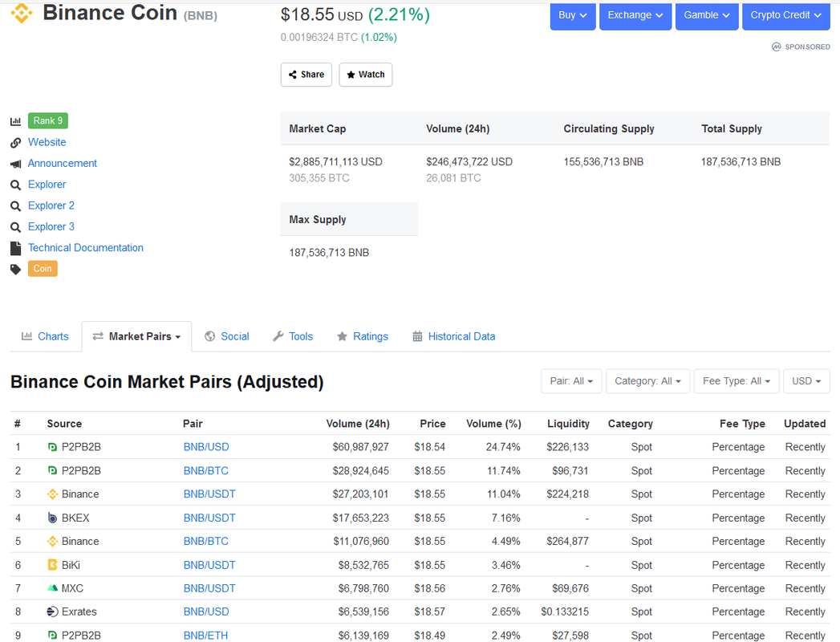Click the Exrates source name
The height and width of the screenshot is (642, 840).
coord(79,612)
